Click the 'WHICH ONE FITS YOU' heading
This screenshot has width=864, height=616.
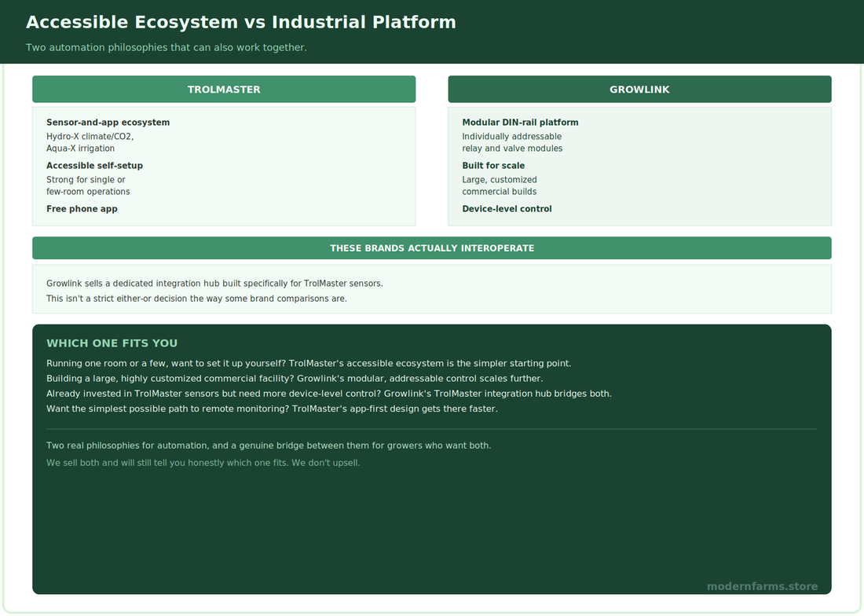tap(112, 343)
